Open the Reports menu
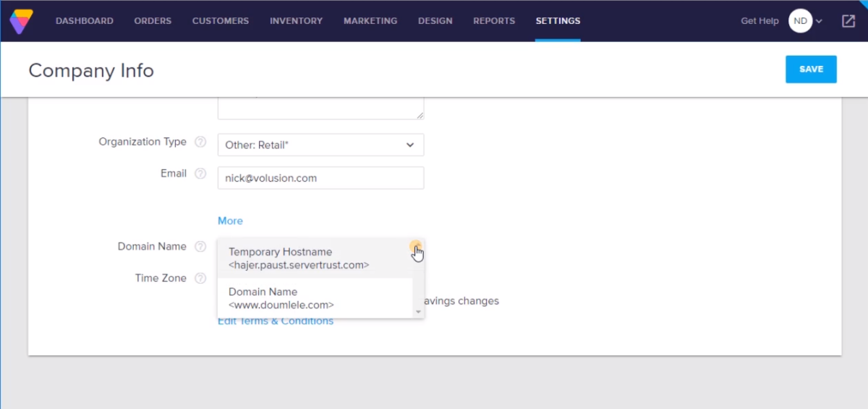 (494, 21)
